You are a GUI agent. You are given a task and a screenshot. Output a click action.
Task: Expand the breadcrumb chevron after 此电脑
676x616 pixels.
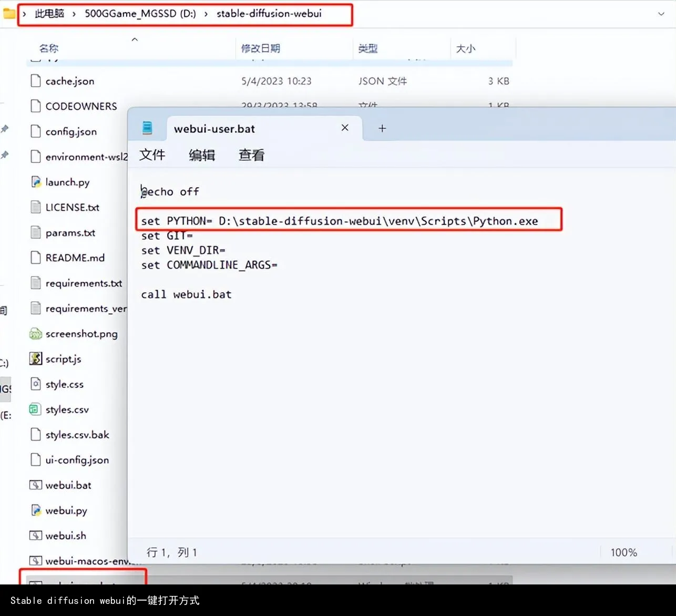coord(74,14)
